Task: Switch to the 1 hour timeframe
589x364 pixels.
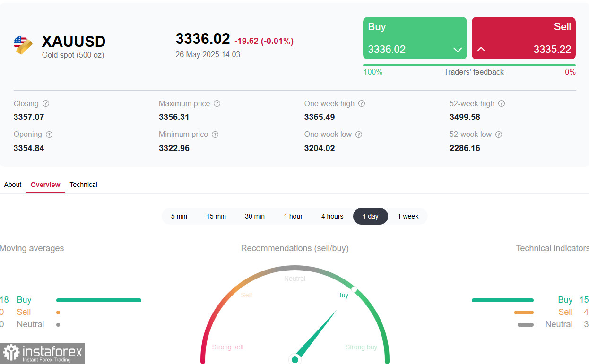Action: point(293,216)
